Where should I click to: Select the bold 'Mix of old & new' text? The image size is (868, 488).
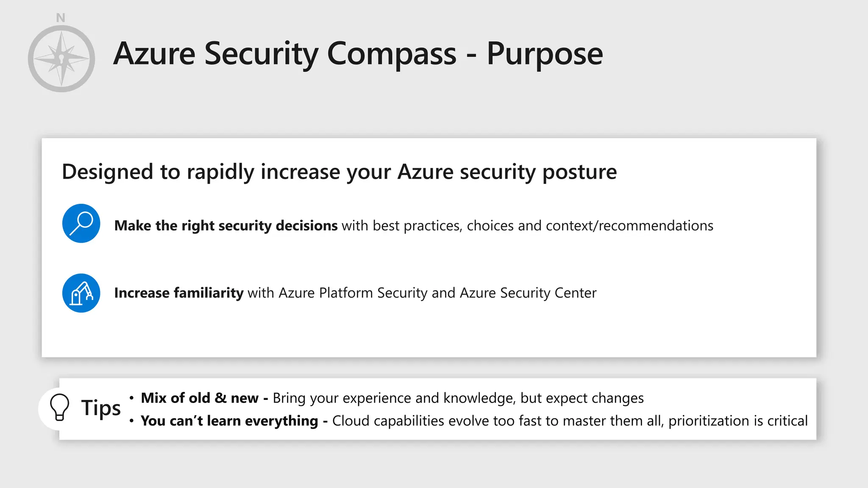pos(200,398)
